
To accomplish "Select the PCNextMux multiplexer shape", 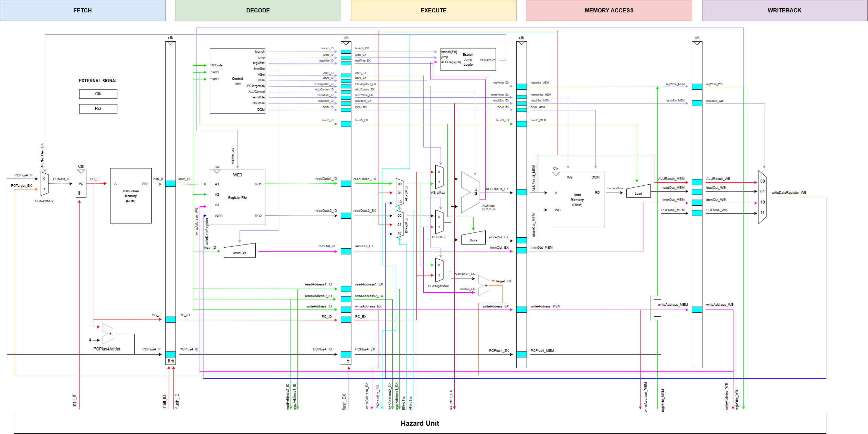I will coord(44,184).
